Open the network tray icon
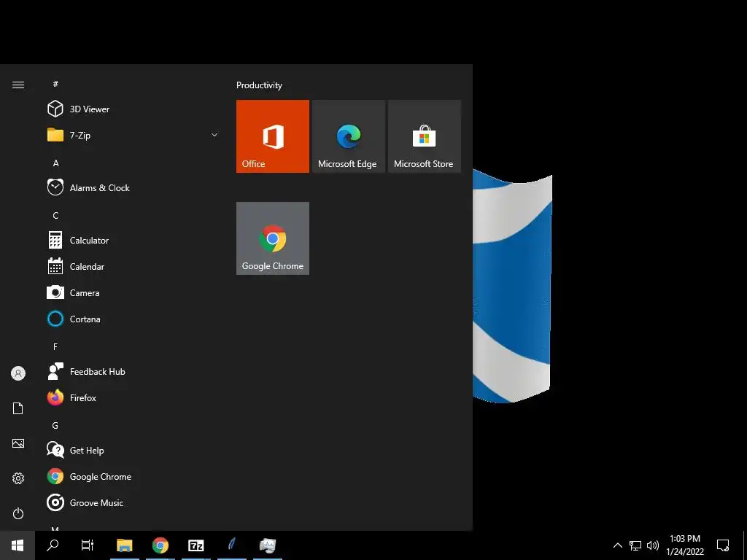The width and height of the screenshot is (747, 560). pyautogui.click(x=635, y=545)
